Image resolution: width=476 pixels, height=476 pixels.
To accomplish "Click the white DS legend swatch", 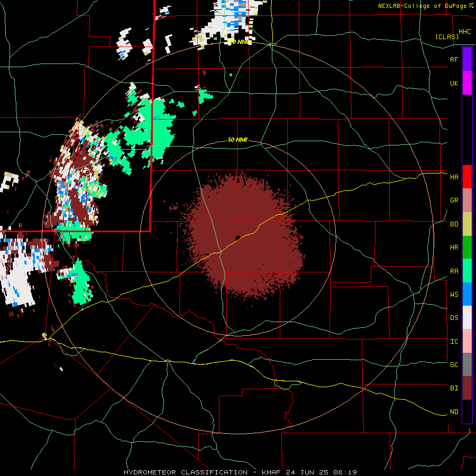I will pos(467,317).
